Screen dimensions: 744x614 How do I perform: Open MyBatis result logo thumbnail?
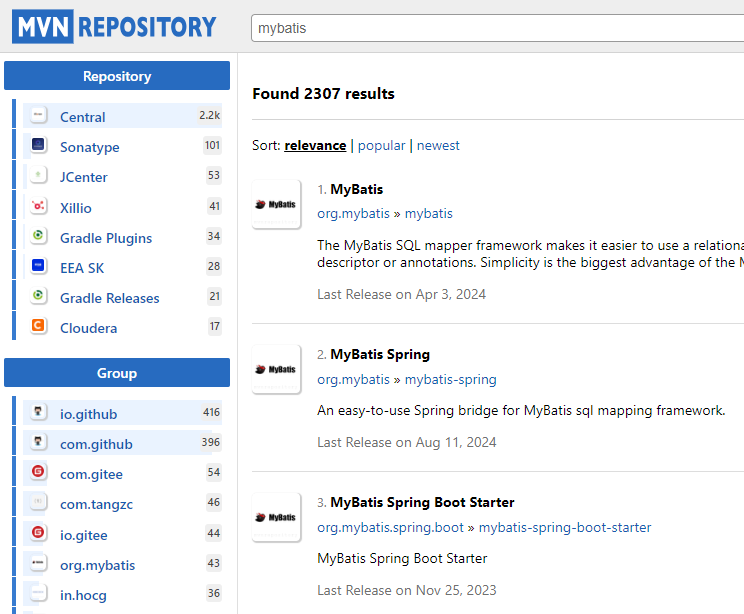coord(276,204)
